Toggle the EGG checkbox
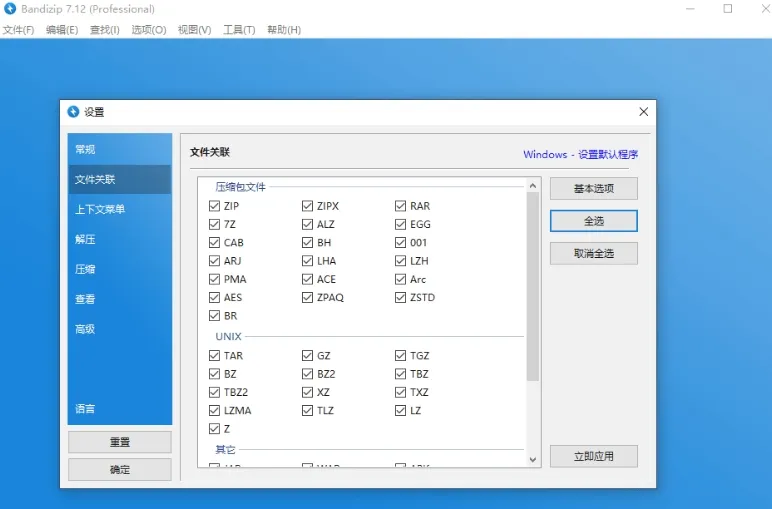Image resolution: width=772 pixels, height=509 pixels. 400,224
